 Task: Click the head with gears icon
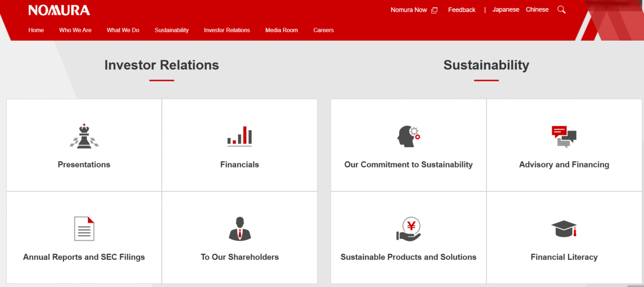click(x=408, y=136)
